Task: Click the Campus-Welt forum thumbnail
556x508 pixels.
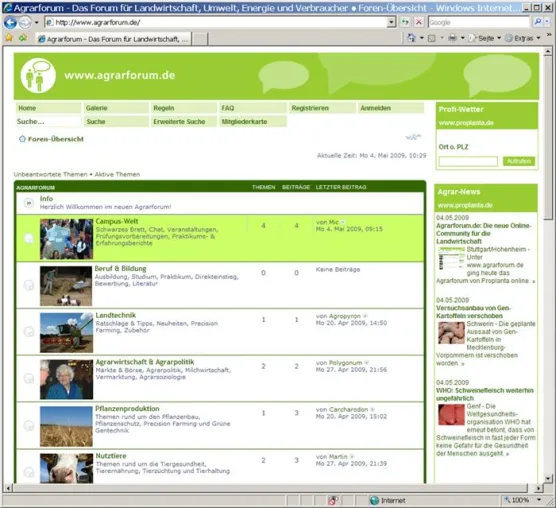Action: (x=66, y=239)
